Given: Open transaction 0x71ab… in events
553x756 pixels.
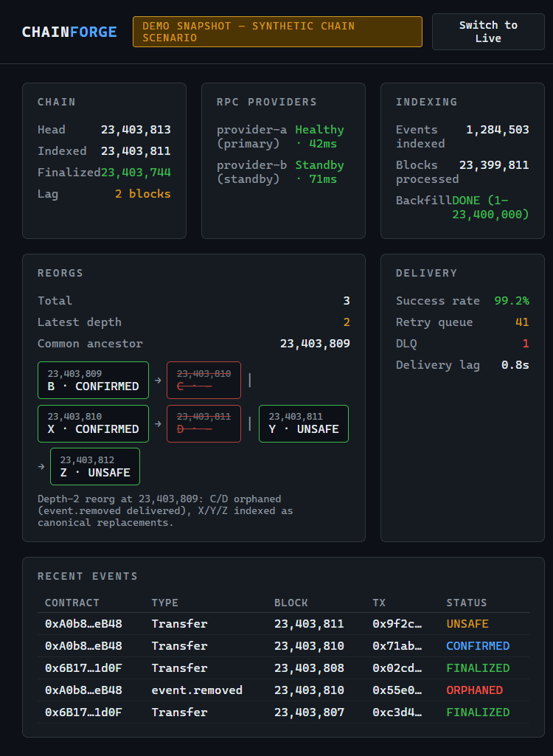Looking at the screenshot, I should click(397, 646).
